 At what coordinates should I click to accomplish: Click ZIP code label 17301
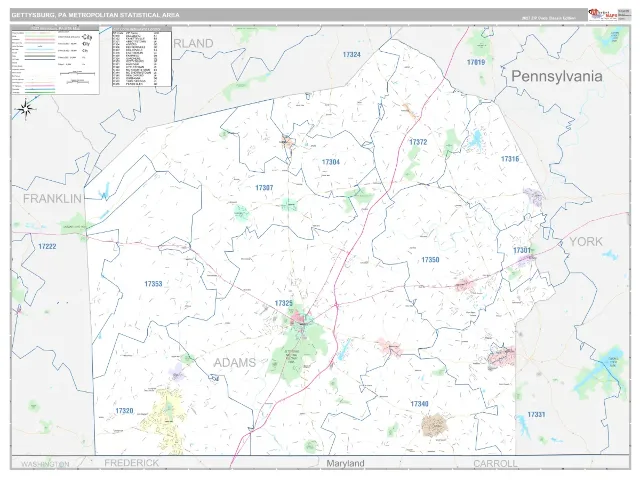[x=522, y=250]
